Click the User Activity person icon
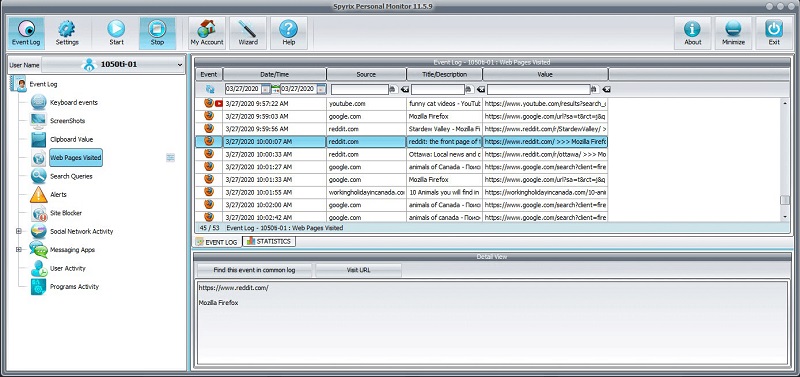Image resolution: width=800 pixels, height=377 pixels. pos(38,268)
